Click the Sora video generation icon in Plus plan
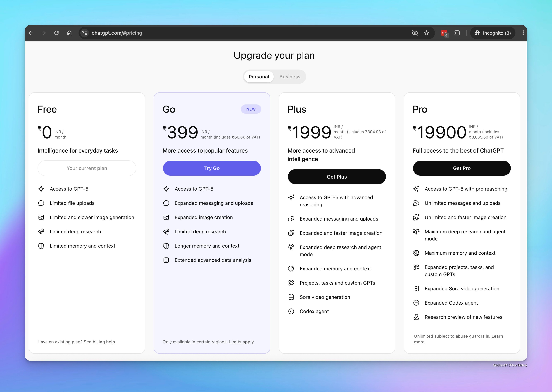Image resolution: width=552 pixels, height=392 pixels. click(291, 297)
